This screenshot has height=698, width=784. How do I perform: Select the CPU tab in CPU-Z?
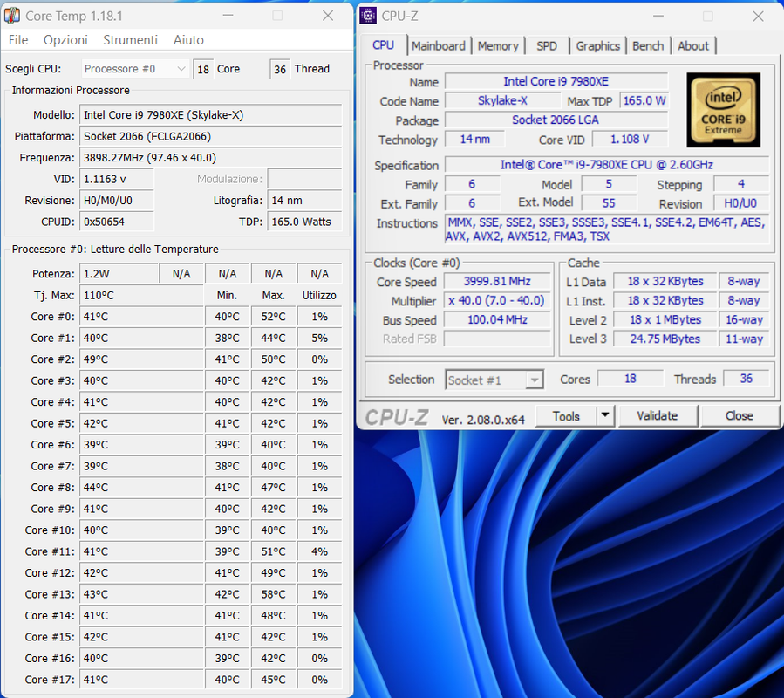click(383, 45)
